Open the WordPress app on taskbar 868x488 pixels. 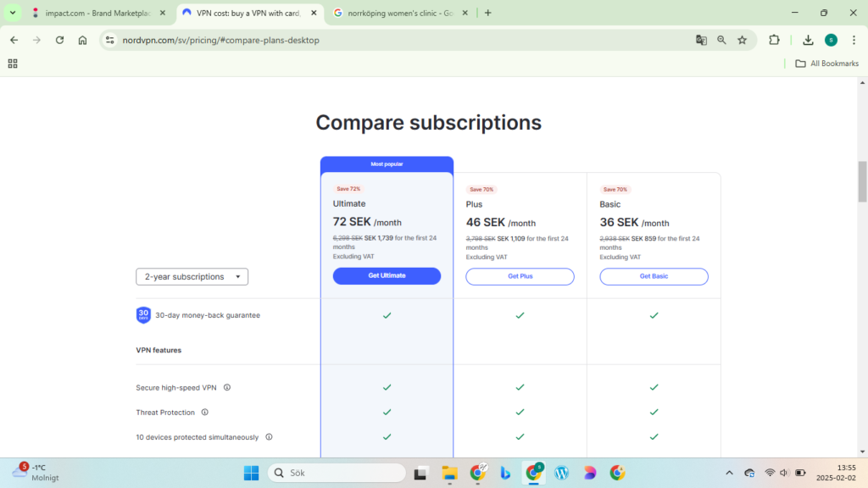point(561,473)
